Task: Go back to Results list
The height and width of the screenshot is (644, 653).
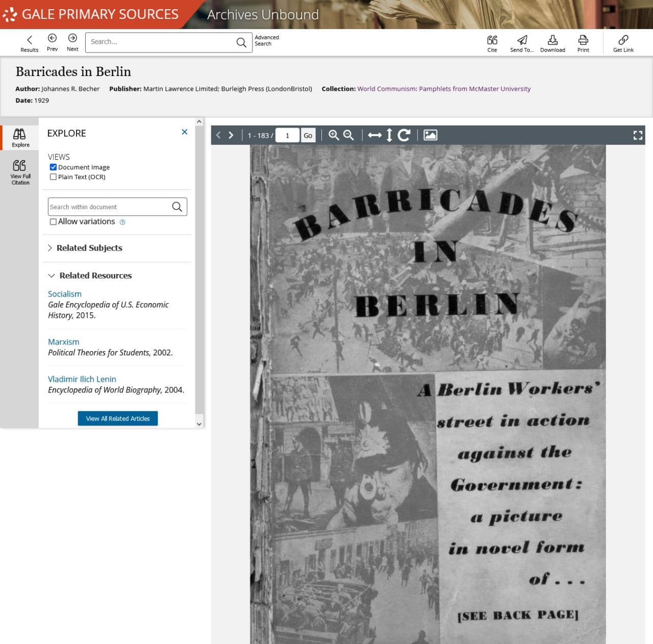Action: [x=29, y=43]
